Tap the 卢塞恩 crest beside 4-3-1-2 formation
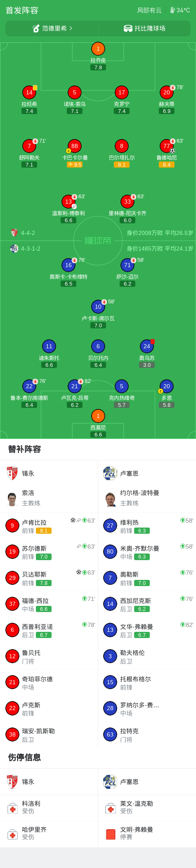 coord(14,249)
